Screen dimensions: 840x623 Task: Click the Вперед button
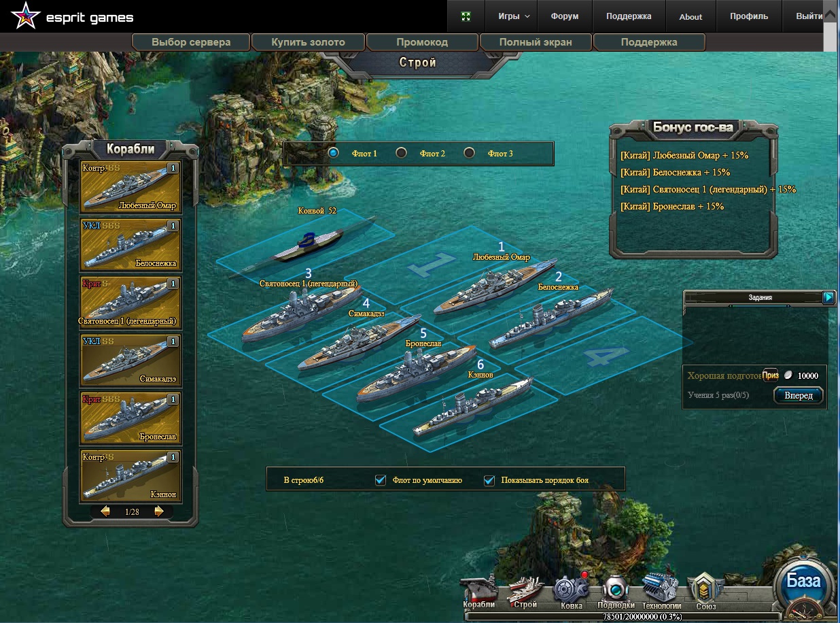(798, 395)
